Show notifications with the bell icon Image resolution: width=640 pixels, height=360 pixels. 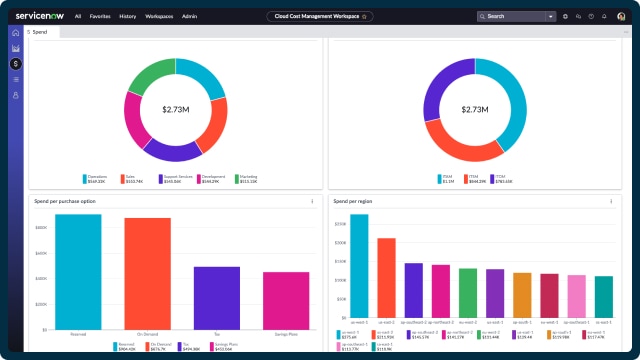(x=604, y=16)
